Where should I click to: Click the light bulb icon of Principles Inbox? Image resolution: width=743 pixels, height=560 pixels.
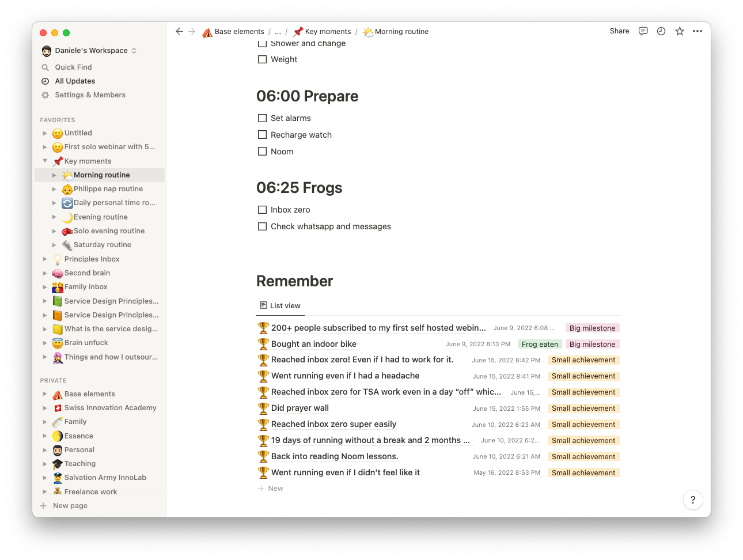pyautogui.click(x=58, y=259)
